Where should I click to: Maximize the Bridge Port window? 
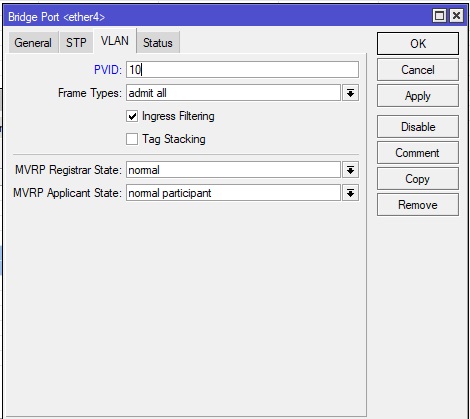pos(439,16)
